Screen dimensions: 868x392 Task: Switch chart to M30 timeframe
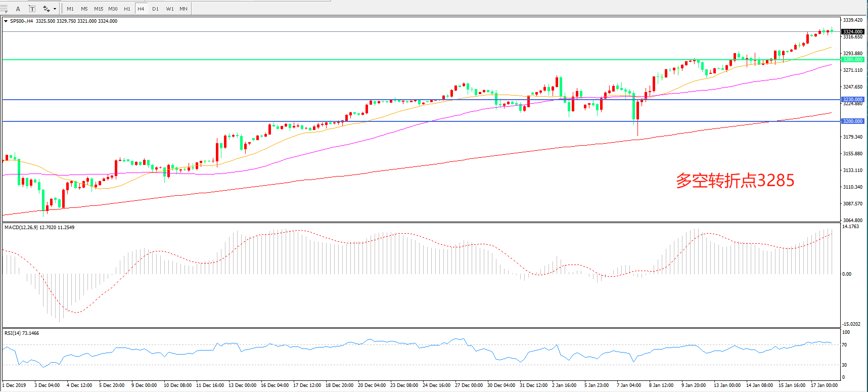coord(113,9)
